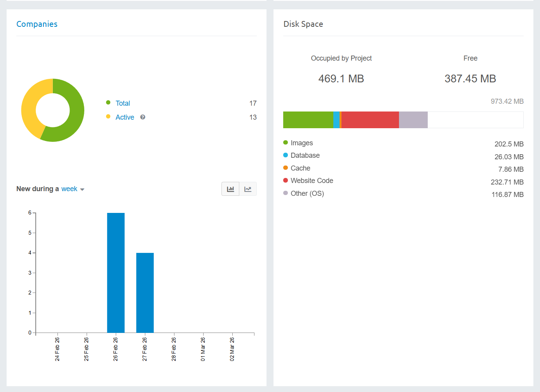Image resolution: width=540 pixels, height=392 pixels.
Task: Click the Database legend entry
Action: 305,155
